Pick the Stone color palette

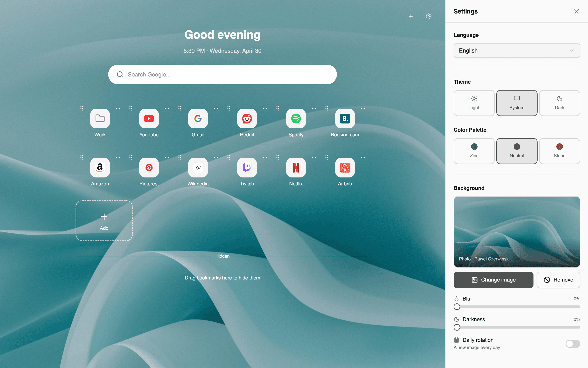[x=560, y=151]
